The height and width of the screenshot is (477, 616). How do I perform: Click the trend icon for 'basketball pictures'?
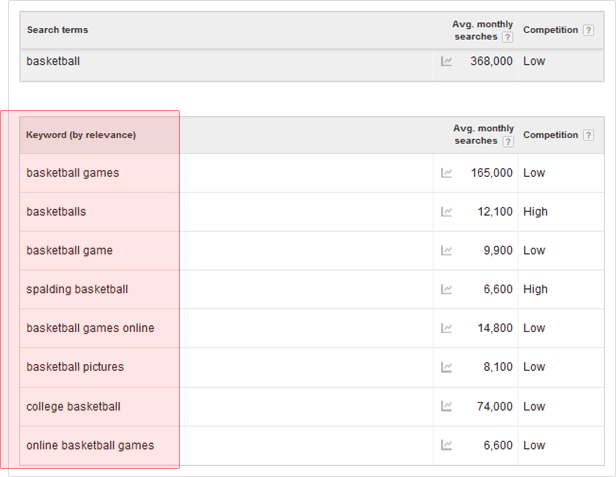446,368
